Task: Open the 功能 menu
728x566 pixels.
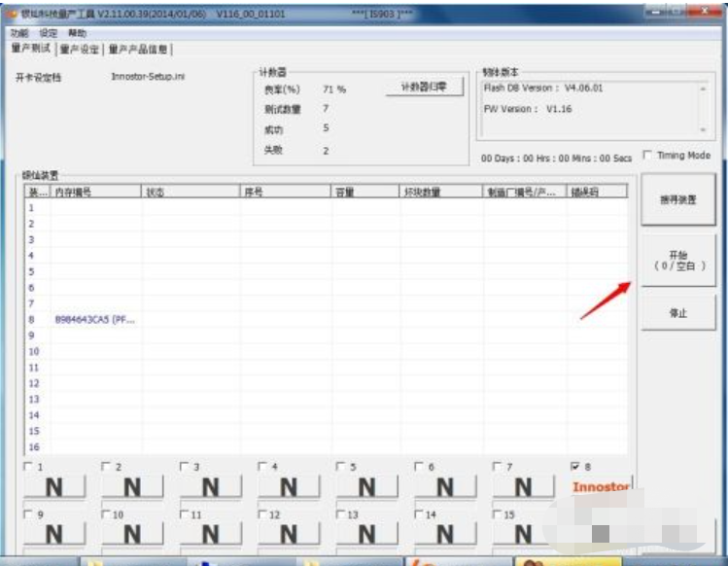Action: click(19, 33)
